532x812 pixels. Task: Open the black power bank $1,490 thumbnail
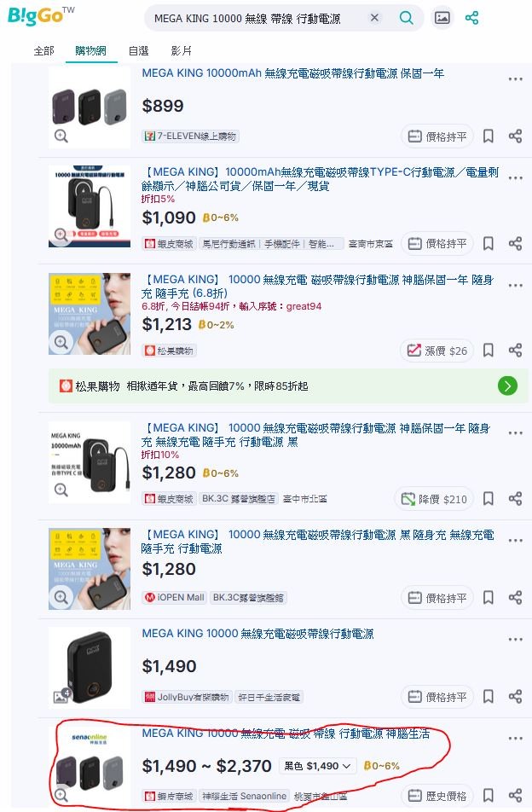(90, 668)
